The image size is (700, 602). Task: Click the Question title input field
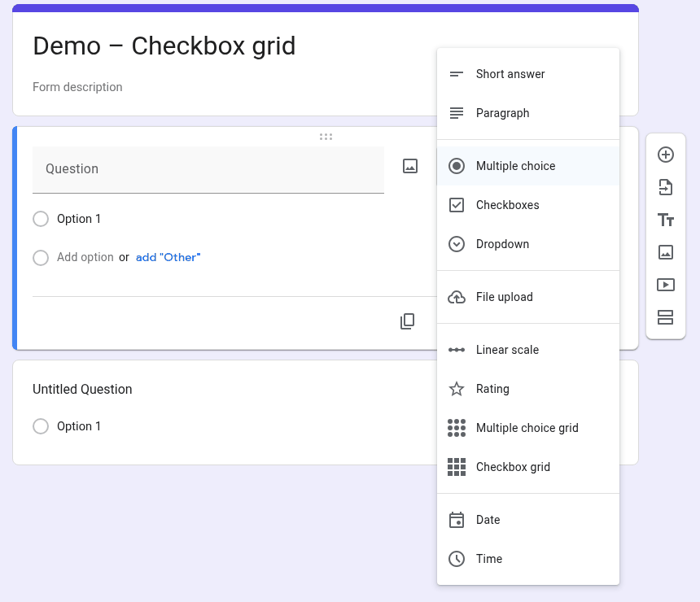click(208, 169)
